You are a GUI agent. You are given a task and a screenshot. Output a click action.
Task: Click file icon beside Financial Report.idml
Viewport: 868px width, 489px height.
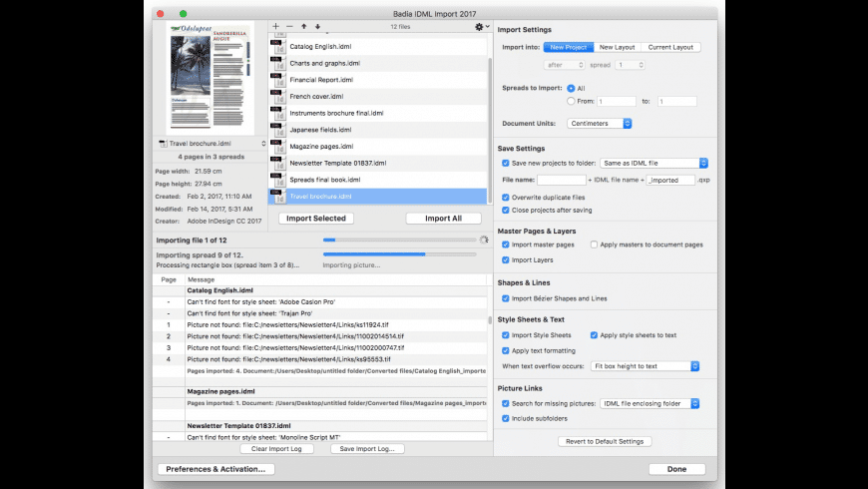278,80
